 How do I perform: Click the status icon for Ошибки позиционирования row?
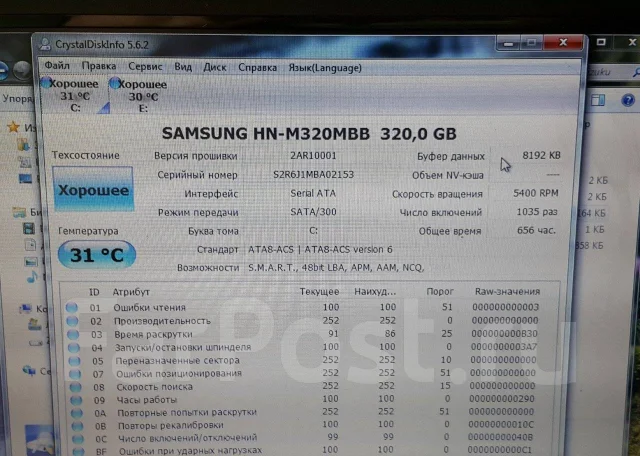point(75,374)
